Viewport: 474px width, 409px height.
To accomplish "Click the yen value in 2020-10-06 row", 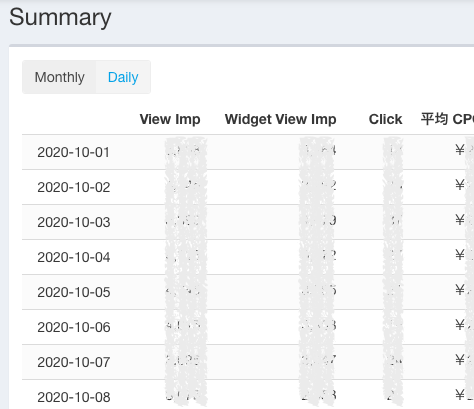I will tap(464, 325).
